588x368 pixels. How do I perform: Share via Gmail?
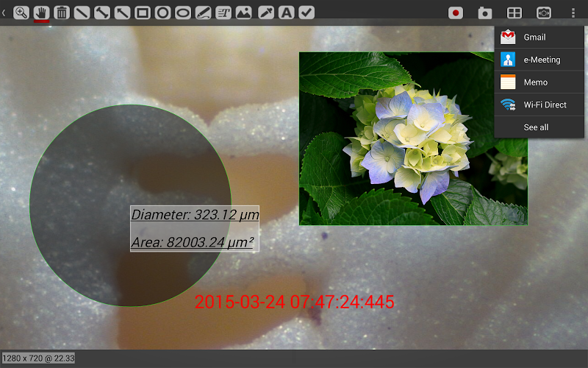click(x=539, y=37)
